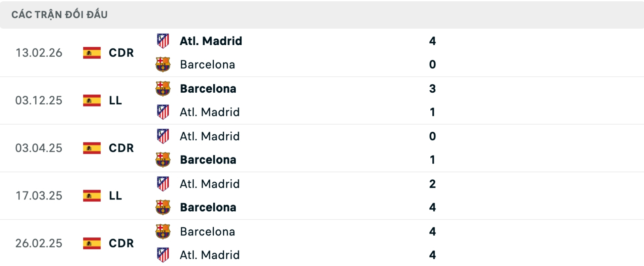
Task: Click the Atl. Madrid crest in the 13.02.26 match
Action: (x=163, y=41)
